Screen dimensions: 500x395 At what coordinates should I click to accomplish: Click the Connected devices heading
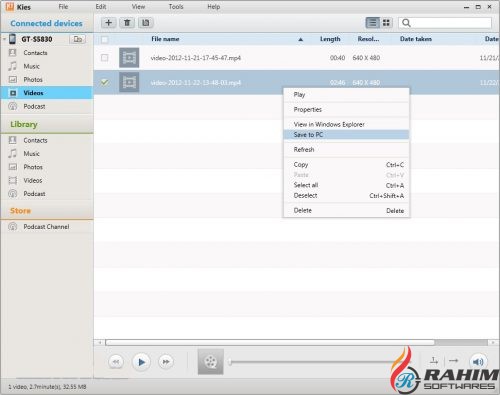tap(46, 23)
